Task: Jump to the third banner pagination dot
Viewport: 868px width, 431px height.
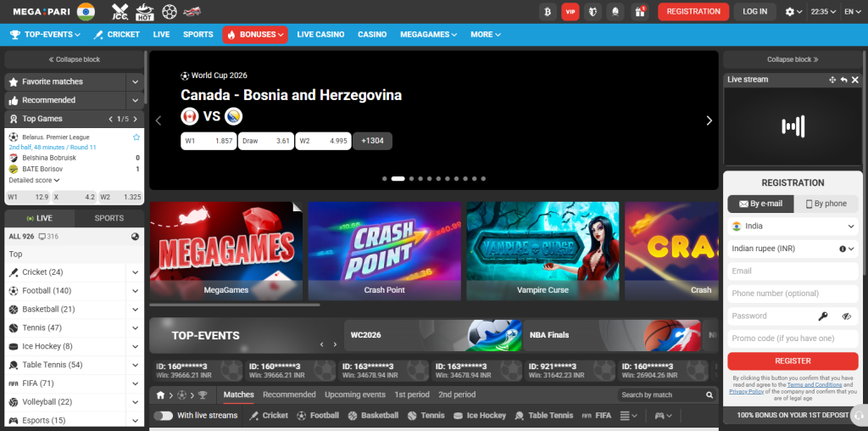Action: pyautogui.click(x=411, y=179)
